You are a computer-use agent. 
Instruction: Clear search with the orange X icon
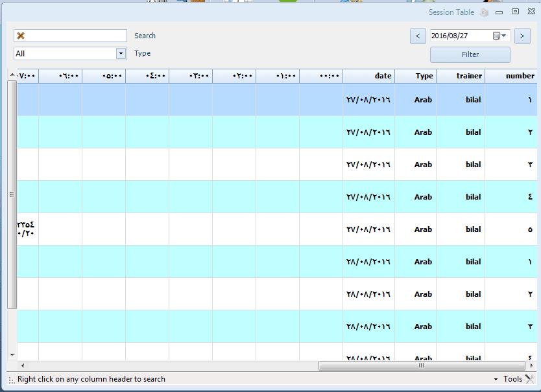point(21,36)
